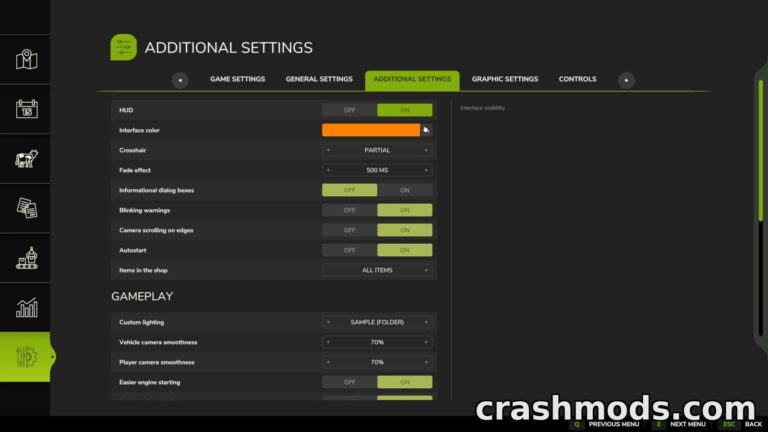Decrease Player camera smoothness

click(x=328, y=362)
